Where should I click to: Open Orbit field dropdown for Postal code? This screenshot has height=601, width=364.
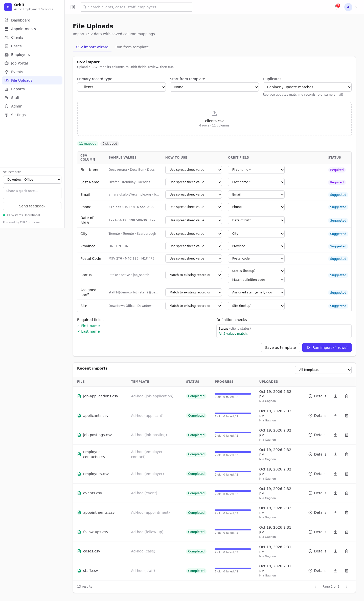tap(256, 259)
